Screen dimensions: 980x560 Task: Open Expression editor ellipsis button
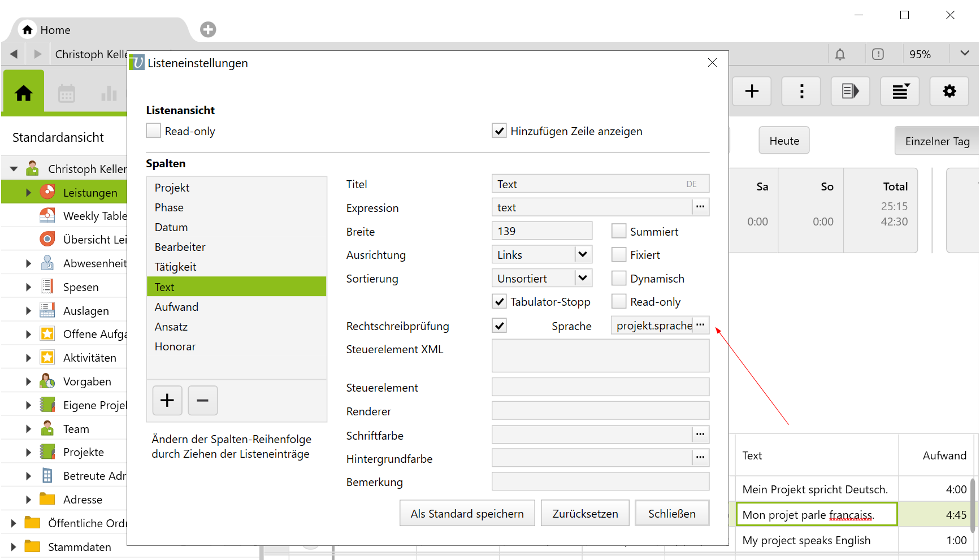pyautogui.click(x=700, y=207)
